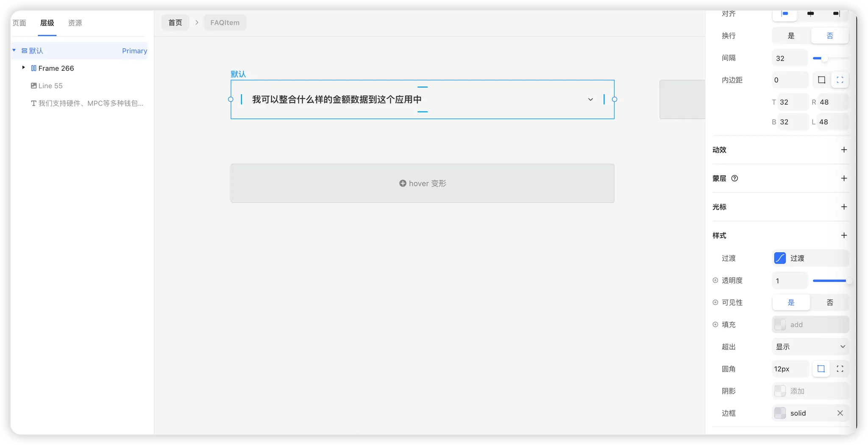Select uniform padding square icon for 内边距
Viewport: 868px width, 445px height.
coord(821,80)
